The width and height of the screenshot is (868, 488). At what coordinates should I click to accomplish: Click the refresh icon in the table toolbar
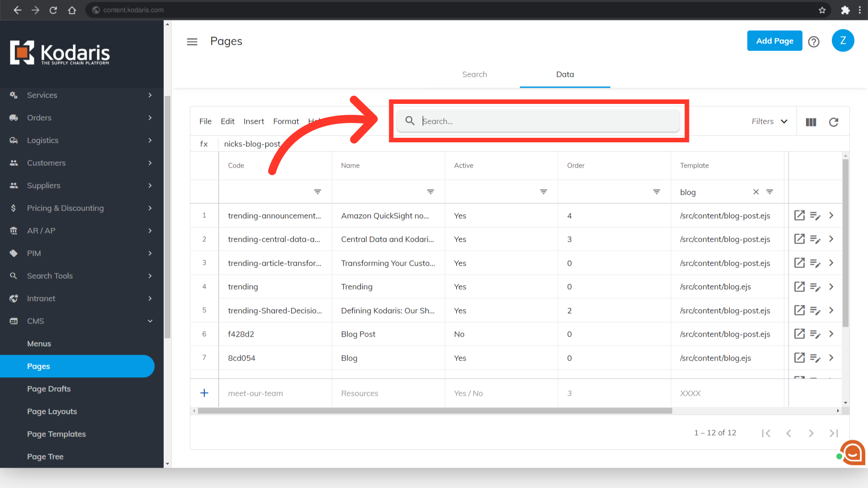(x=834, y=122)
